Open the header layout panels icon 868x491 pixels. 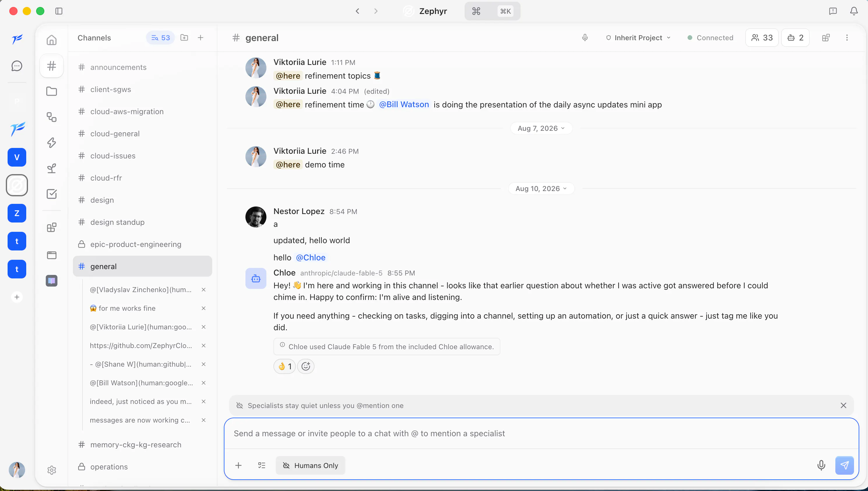826,38
